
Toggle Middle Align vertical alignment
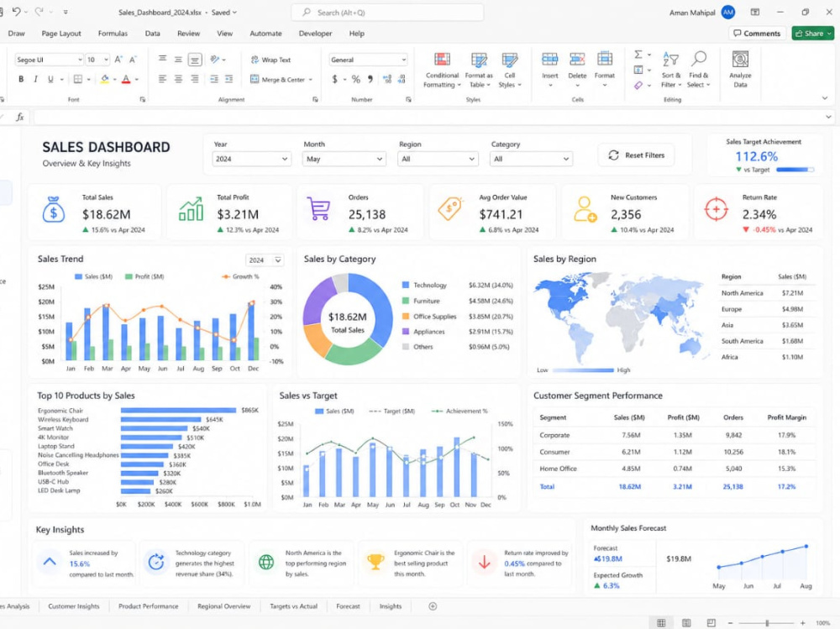178,60
